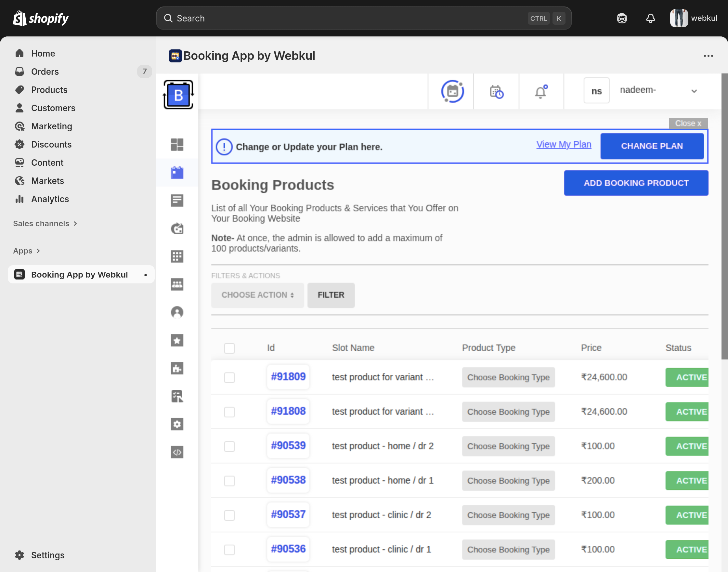Expand the nadeem- account chevron dropdown
This screenshot has height=572, width=728.
694,91
